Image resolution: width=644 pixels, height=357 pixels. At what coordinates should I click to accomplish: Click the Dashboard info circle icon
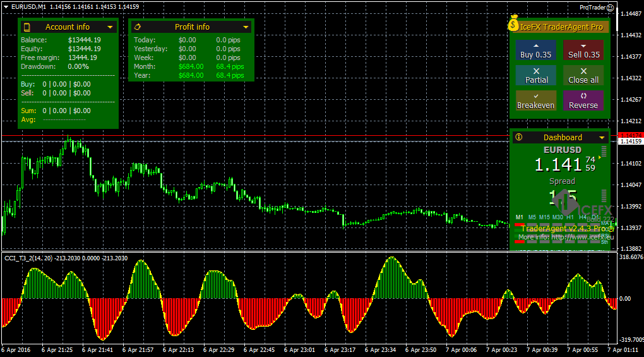519,137
